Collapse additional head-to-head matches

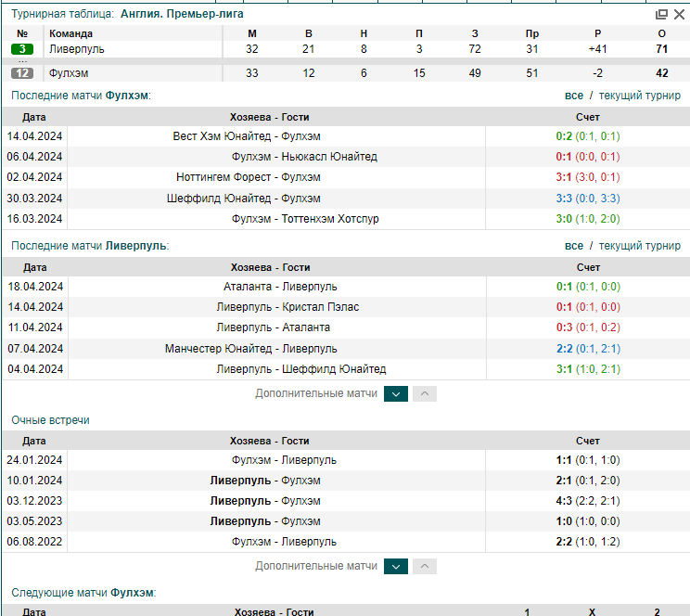[x=425, y=566]
